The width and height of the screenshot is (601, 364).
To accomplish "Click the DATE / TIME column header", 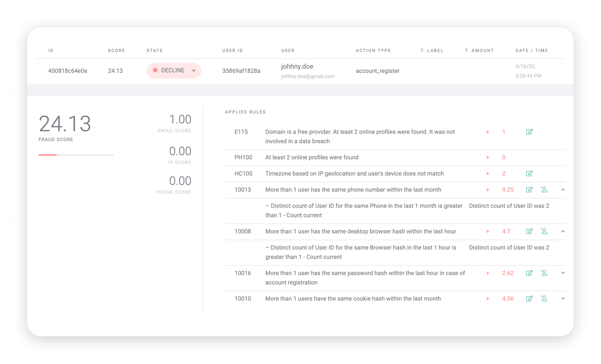I will click(x=532, y=50).
